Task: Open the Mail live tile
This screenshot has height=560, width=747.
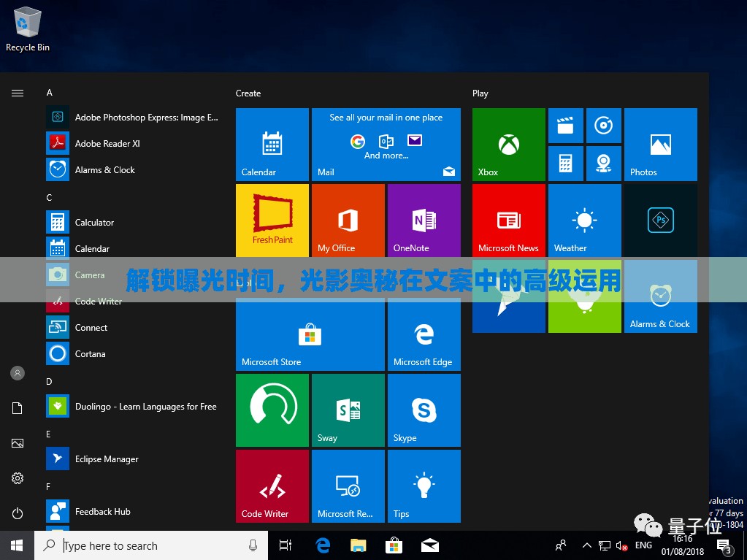Action: 386,145
